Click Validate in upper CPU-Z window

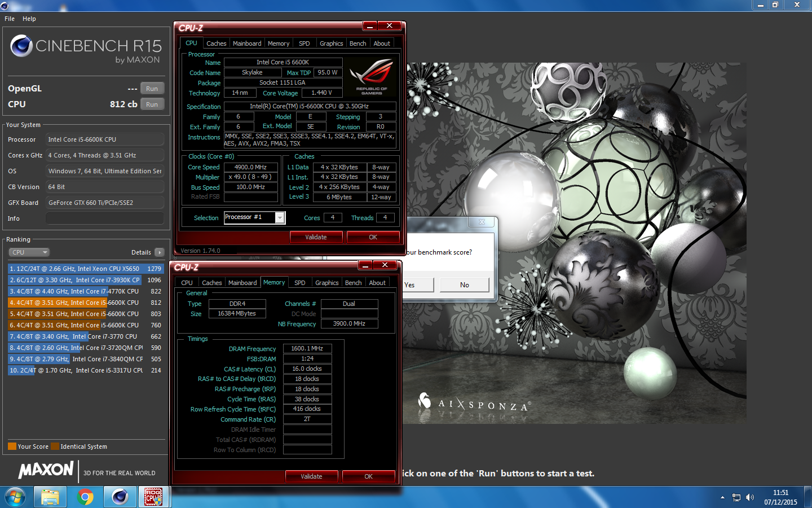pos(316,237)
